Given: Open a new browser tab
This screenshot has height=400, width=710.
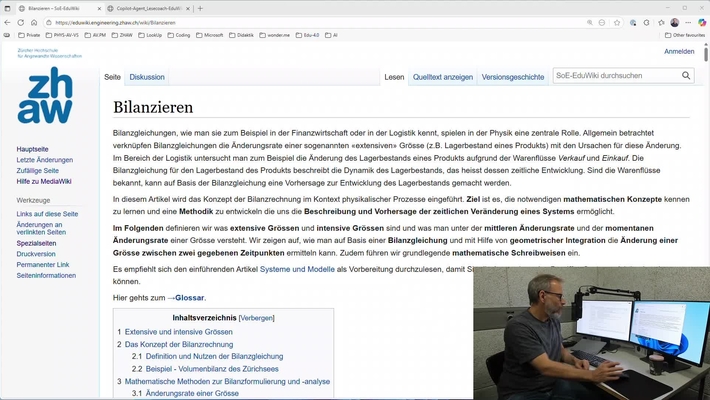Looking at the screenshot, I should pos(200,8).
